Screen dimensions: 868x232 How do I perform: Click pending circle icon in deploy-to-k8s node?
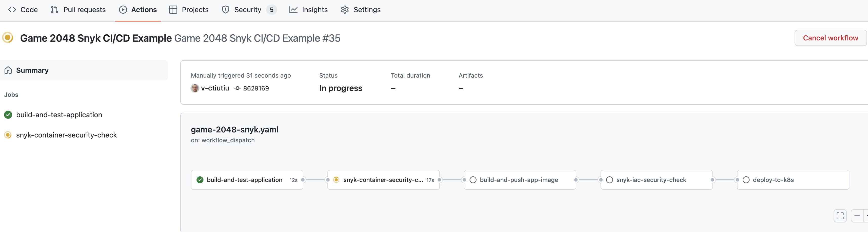click(746, 180)
